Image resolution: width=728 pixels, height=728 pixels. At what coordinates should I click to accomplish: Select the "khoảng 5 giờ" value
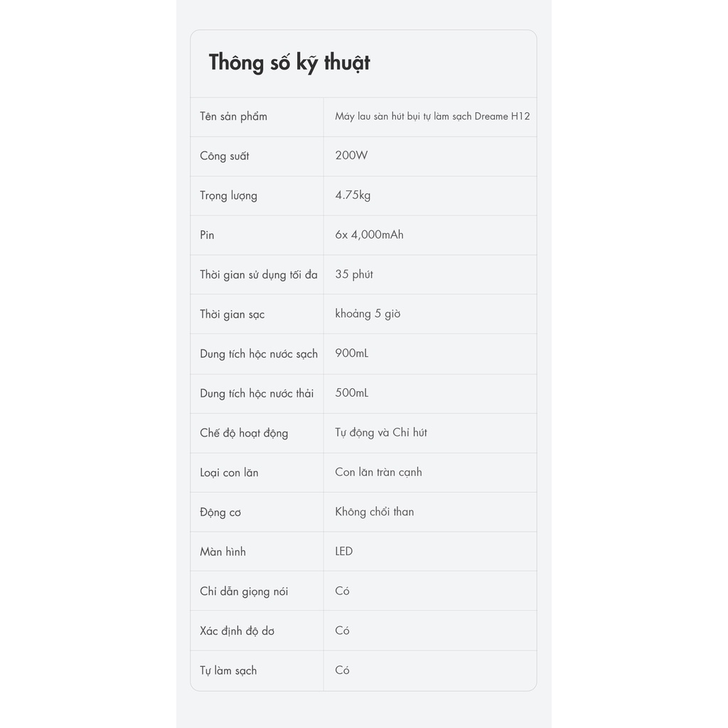click(x=368, y=314)
